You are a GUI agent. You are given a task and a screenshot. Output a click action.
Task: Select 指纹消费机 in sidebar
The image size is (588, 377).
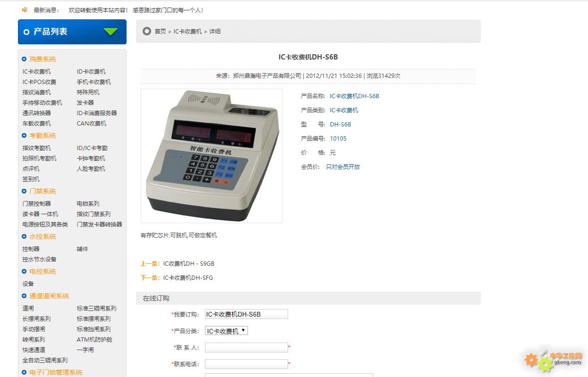(36, 92)
